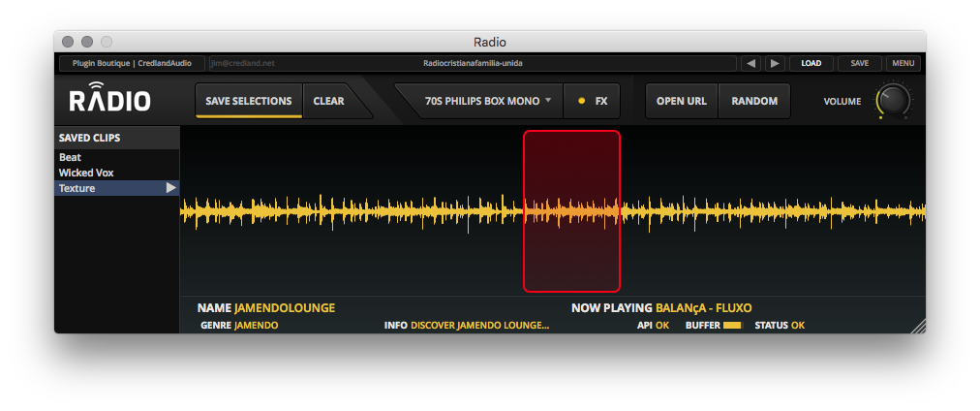980x411 pixels.
Task: Click the BUFFER level indicator
Action: pyautogui.click(x=732, y=326)
